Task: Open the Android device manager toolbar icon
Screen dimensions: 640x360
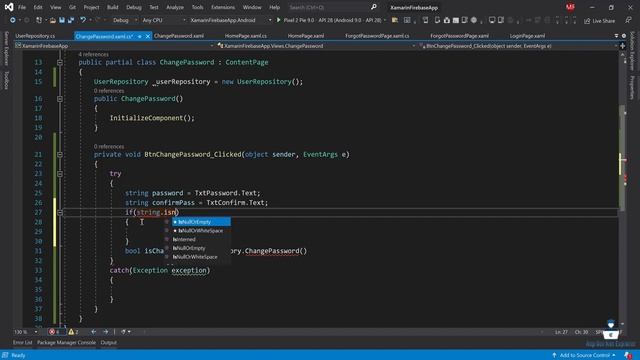Action: [437, 20]
